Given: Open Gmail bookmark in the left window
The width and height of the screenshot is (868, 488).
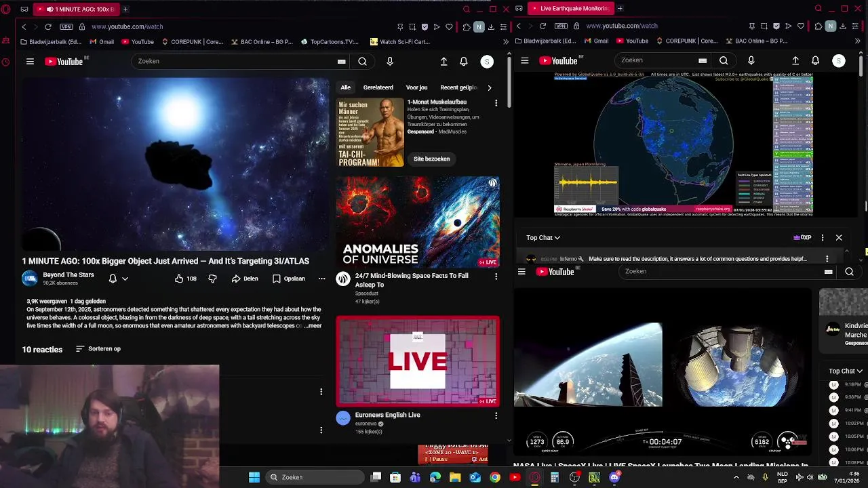Looking at the screenshot, I should tap(102, 41).
